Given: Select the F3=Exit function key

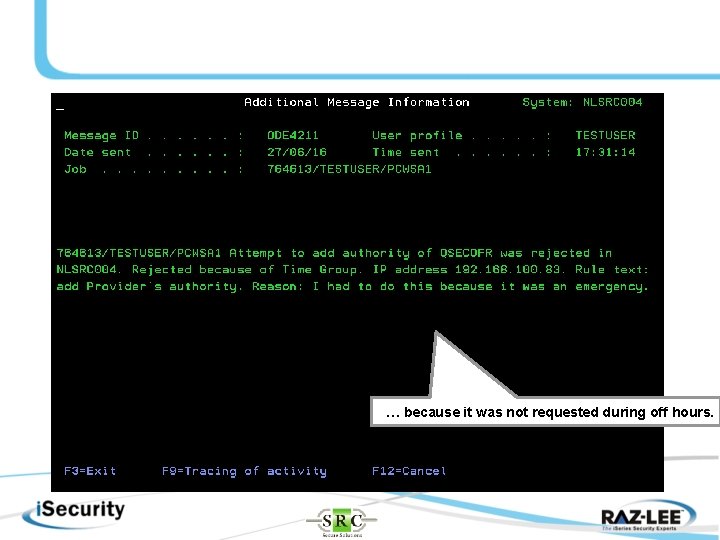Looking at the screenshot, I should (90, 471).
